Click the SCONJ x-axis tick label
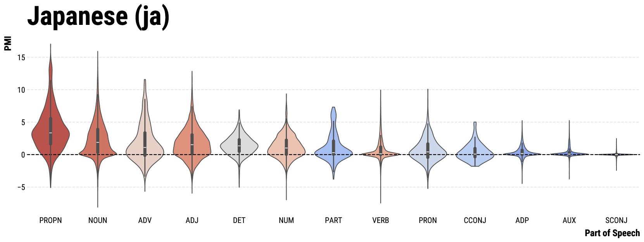 [x=616, y=221]
